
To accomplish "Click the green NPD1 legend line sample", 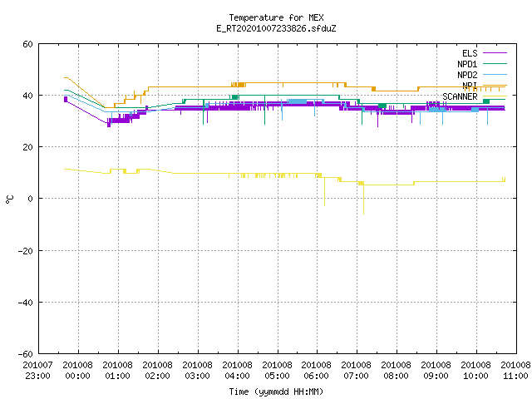I will click(x=495, y=63).
